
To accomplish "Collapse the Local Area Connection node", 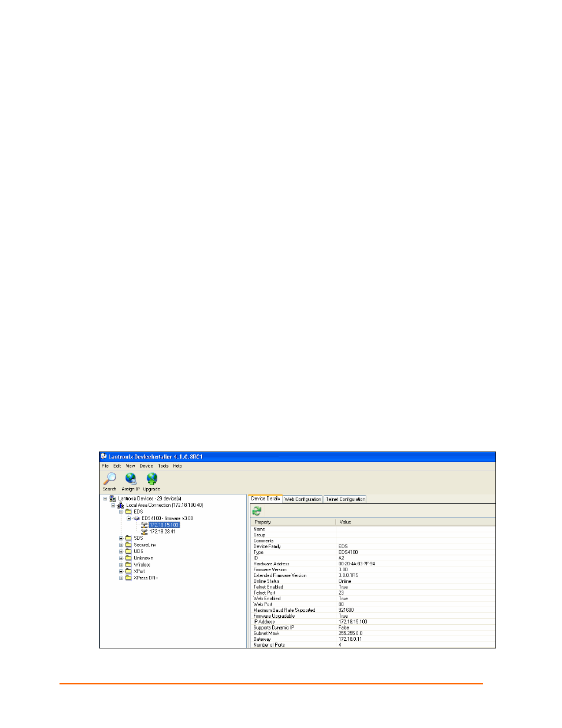I will point(113,505).
